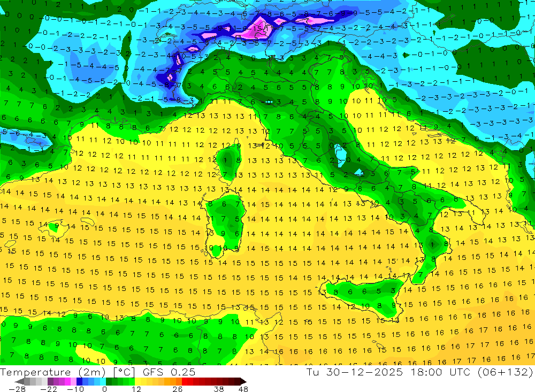Click the dark green swatch in the legend
The height and width of the screenshot is (392, 535).
tap(109, 381)
